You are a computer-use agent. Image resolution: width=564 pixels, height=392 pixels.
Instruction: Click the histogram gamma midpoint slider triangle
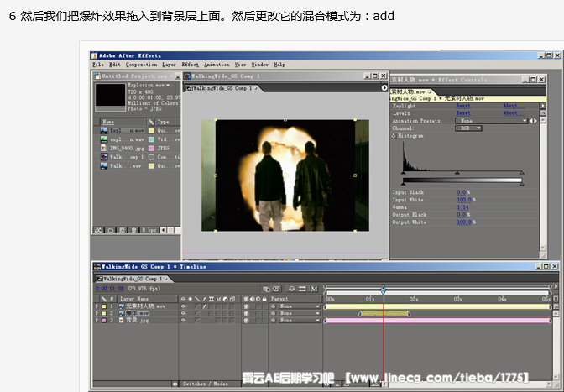457,173
